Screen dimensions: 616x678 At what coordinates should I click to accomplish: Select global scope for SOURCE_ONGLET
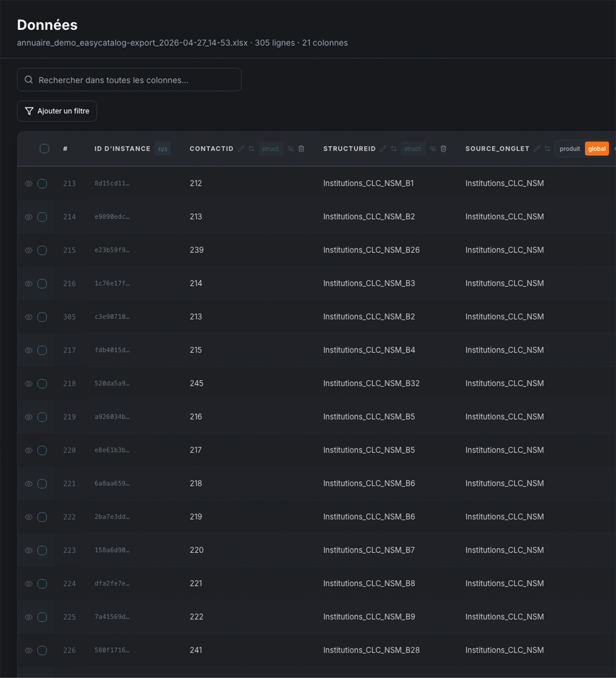[597, 149]
